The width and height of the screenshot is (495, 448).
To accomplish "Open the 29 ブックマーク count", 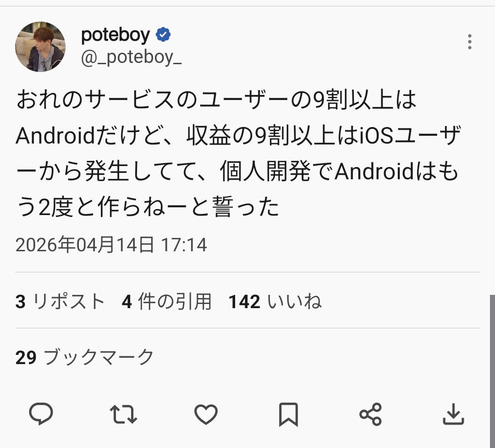I will 84,357.
